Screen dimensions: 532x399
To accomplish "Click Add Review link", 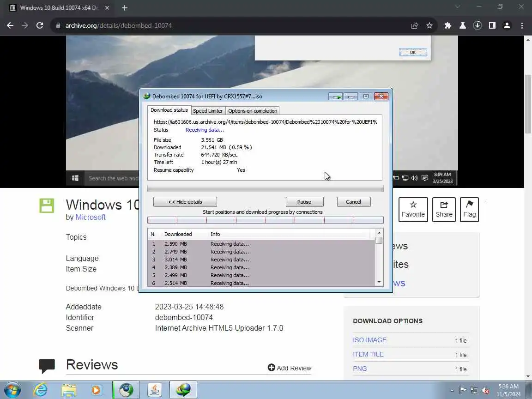I will point(290,368).
